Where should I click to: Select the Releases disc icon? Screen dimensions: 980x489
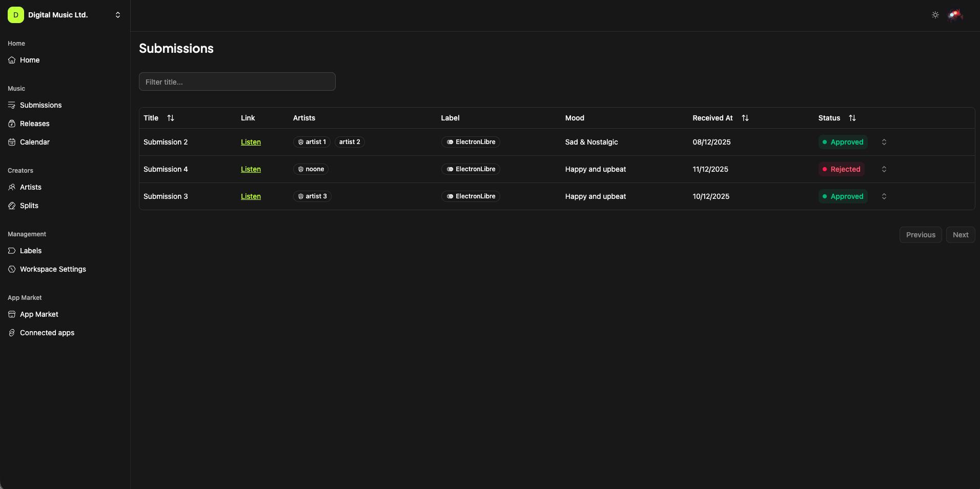[11, 124]
